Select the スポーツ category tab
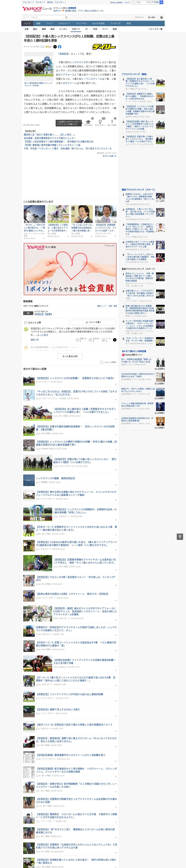This screenshot has width=186, height=868. tap(76, 29)
